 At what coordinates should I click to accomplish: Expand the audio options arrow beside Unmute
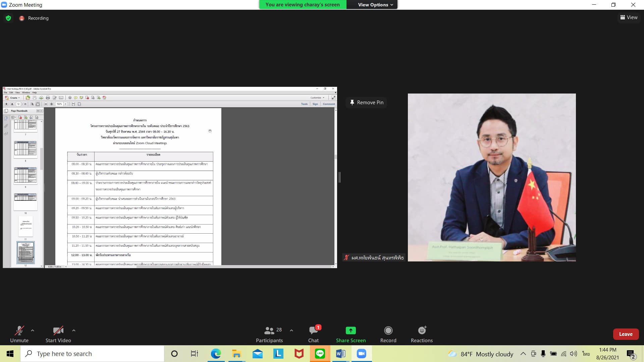33,330
